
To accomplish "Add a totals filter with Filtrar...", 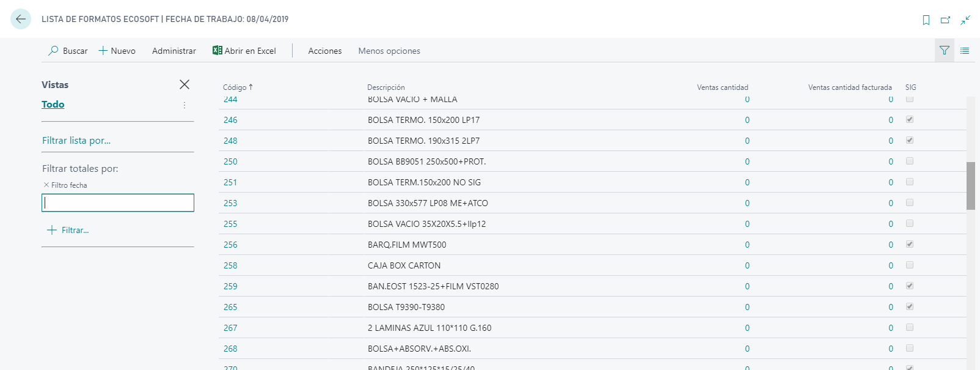I will [68, 230].
